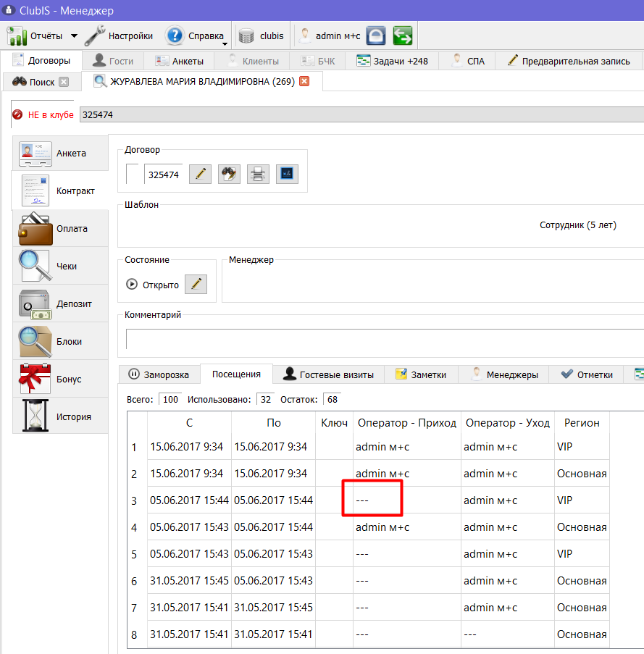
Task: Click the binoculars search icon in Договор section
Action: pyautogui.click(x=229, y=174)
